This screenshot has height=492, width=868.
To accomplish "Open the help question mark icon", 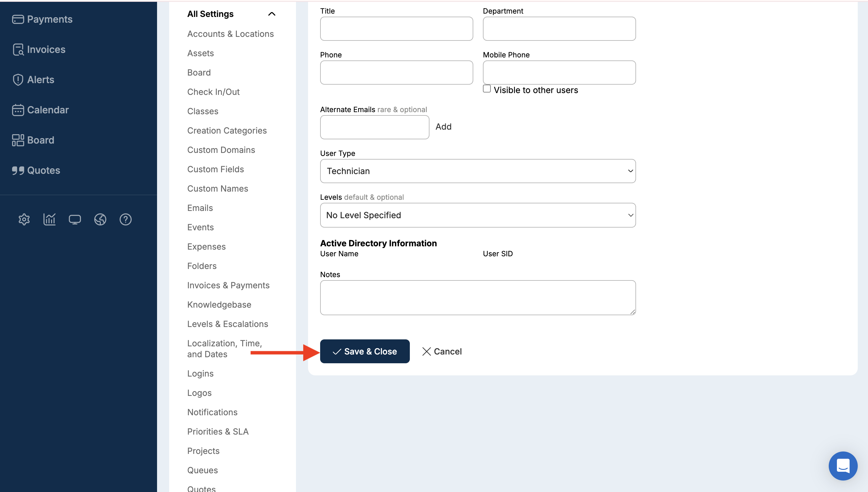I will tap(125, 220).
